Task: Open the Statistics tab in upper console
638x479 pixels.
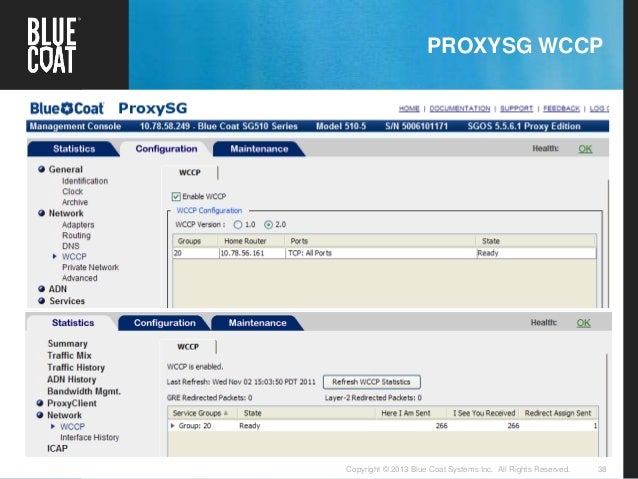Action: pyautogui.click(x=74, y=149)
